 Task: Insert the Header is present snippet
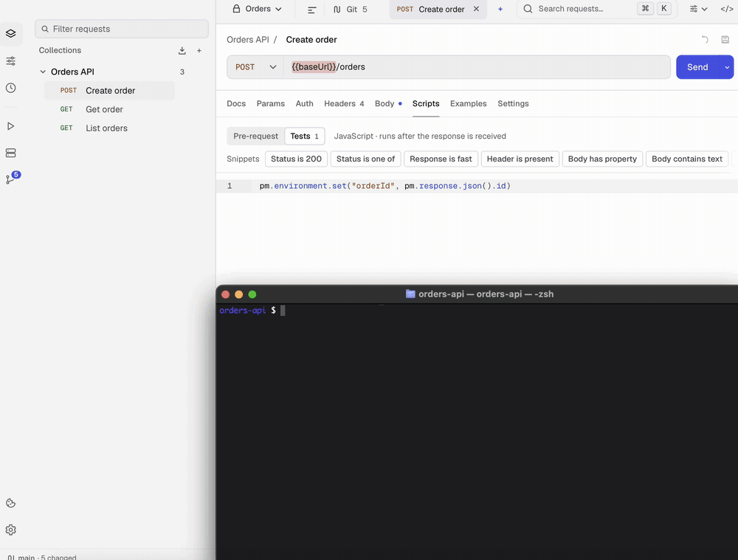coord(520,159)
